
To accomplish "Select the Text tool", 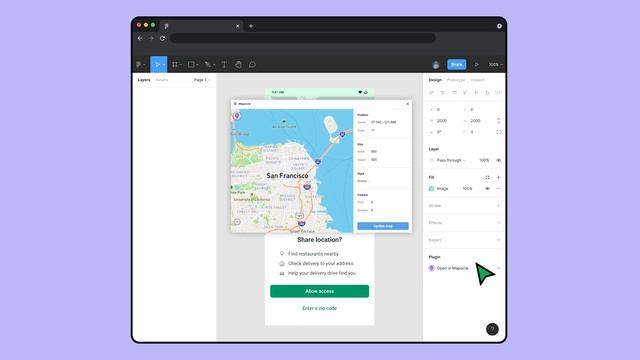I will pyautogui.click(x=224, y=64).
